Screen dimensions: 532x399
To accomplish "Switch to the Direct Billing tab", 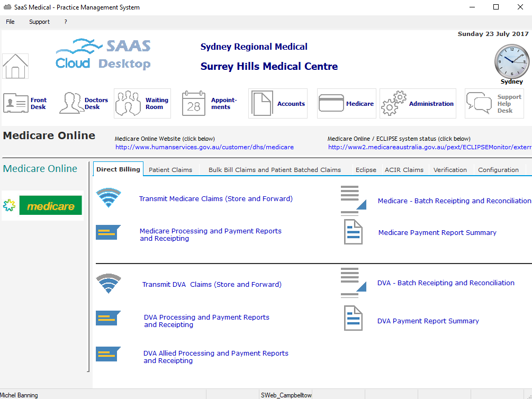I will 118,169.
